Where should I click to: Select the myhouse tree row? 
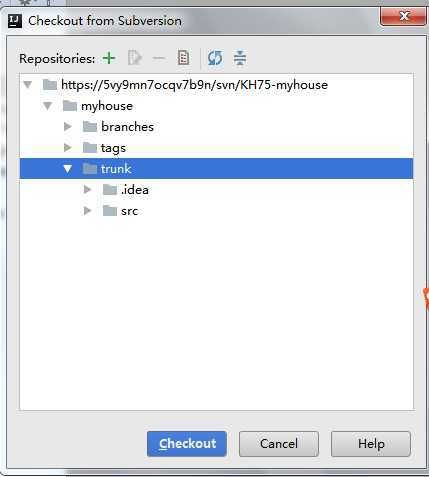click(x=216, y=106)
